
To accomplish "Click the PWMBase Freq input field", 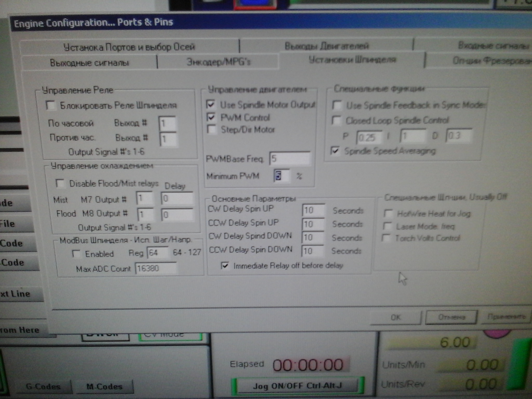I will coord(290,158).
